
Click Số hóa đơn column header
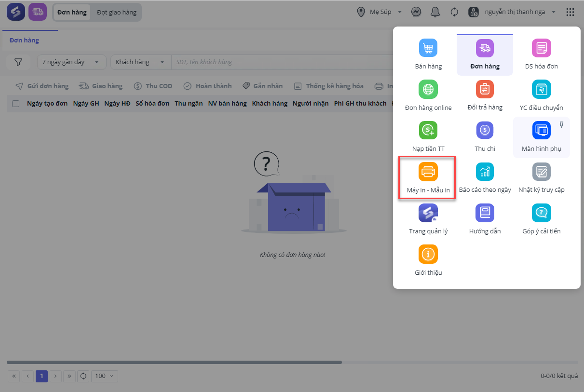pyautogui.click(x=152, y=103)
